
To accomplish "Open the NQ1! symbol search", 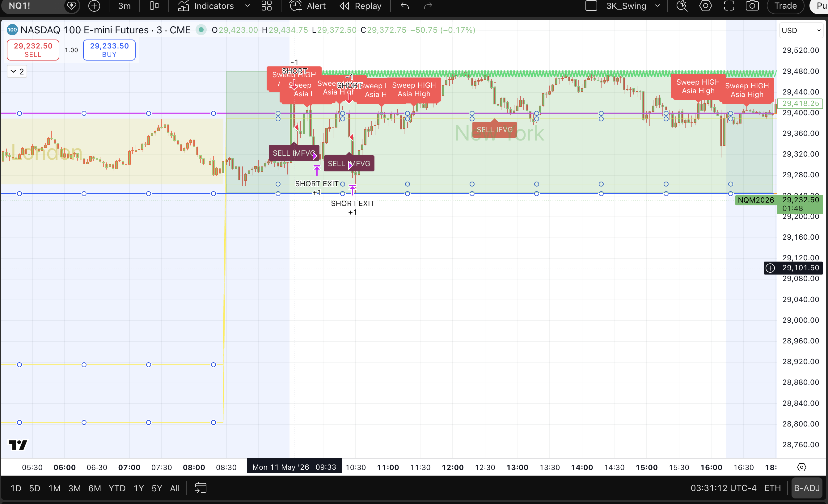I will (19, 6).
